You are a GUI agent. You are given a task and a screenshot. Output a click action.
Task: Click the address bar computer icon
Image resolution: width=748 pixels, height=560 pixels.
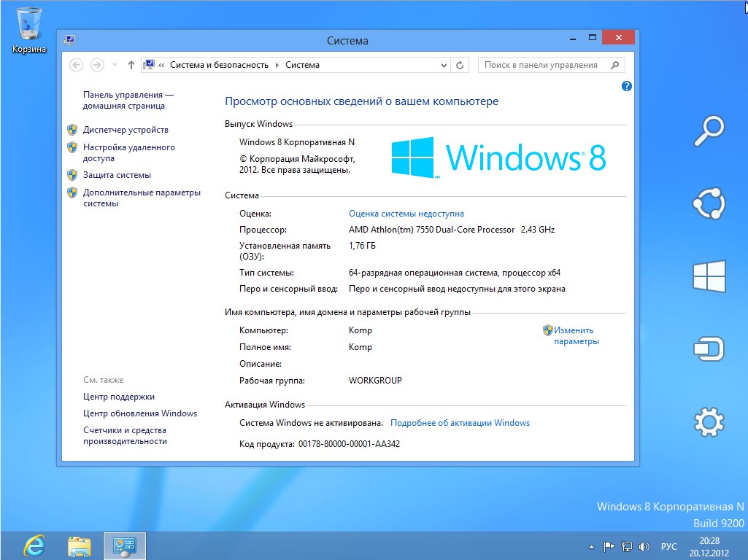coord(149,65)
